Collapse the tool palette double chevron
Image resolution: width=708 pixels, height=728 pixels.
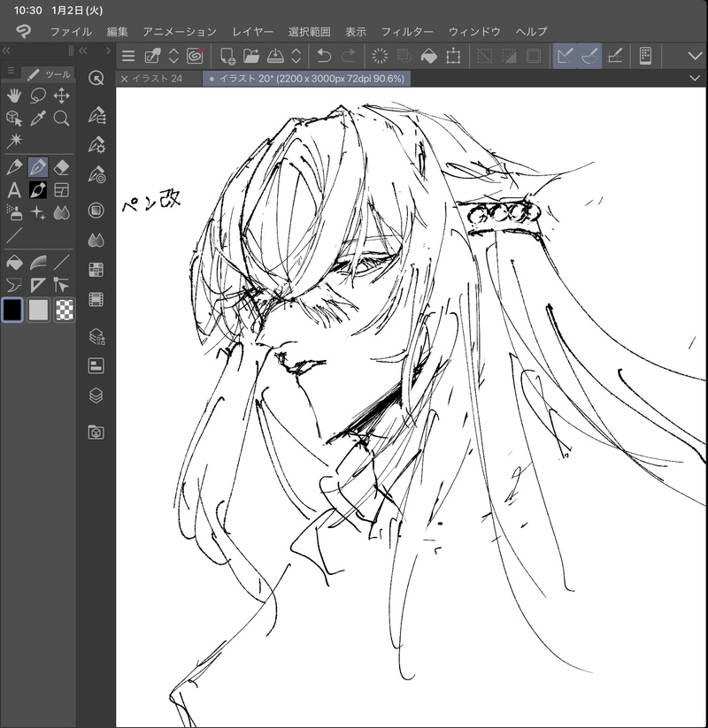coord(6,50)
